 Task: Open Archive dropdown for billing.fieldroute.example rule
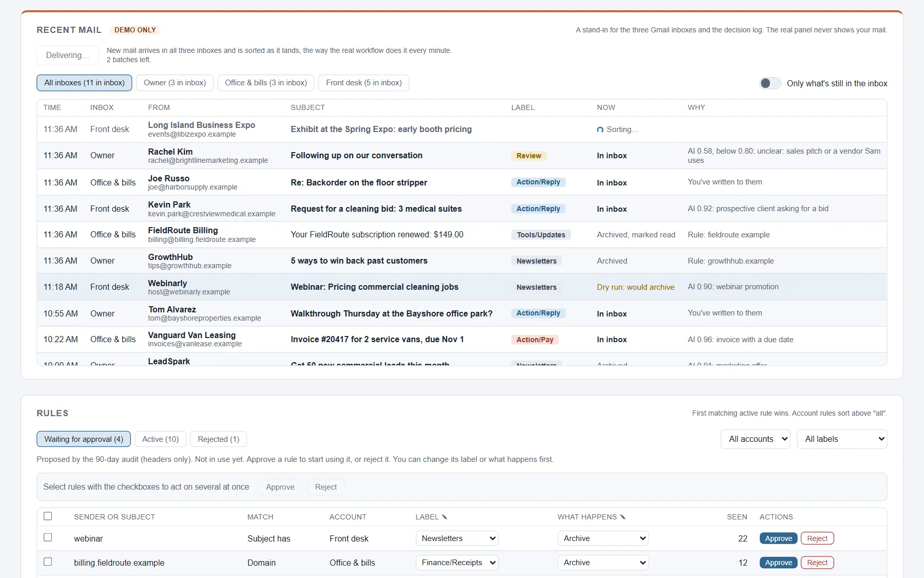pyautogui.click(x=603, y=563)
